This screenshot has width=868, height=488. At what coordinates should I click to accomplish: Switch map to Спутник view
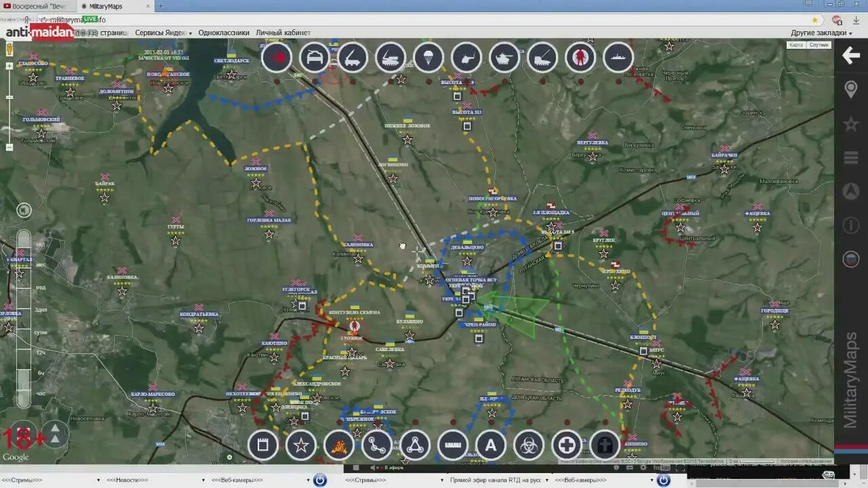coord(818,45)
